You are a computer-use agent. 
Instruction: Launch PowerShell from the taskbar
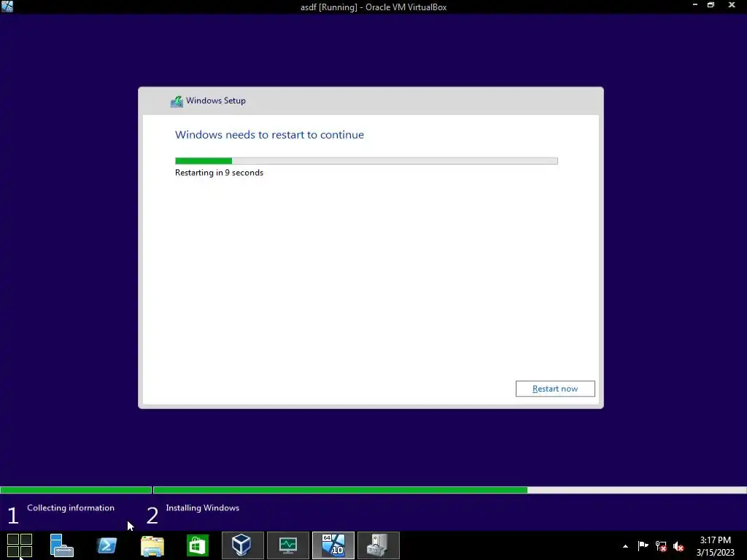(107, 545)
